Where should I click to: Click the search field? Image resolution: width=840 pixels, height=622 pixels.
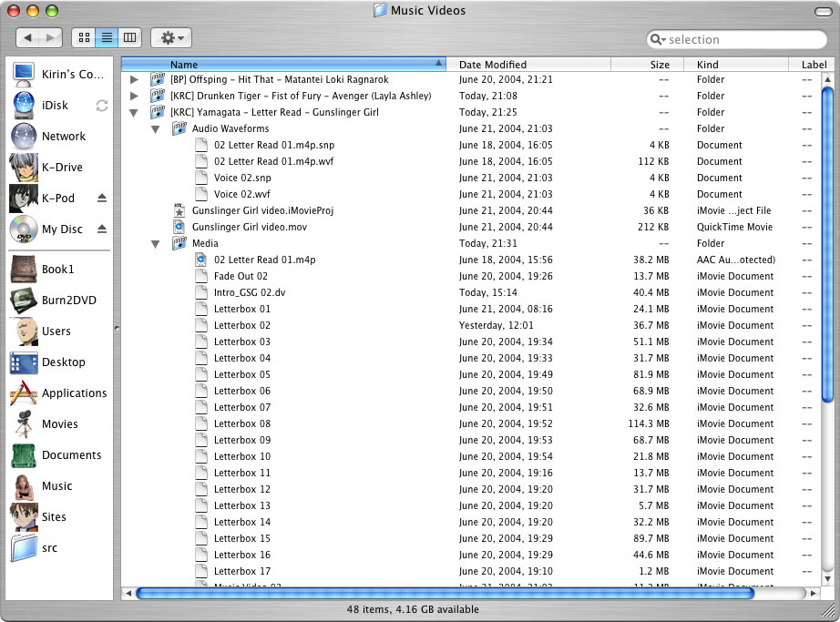tap(743, 39)
